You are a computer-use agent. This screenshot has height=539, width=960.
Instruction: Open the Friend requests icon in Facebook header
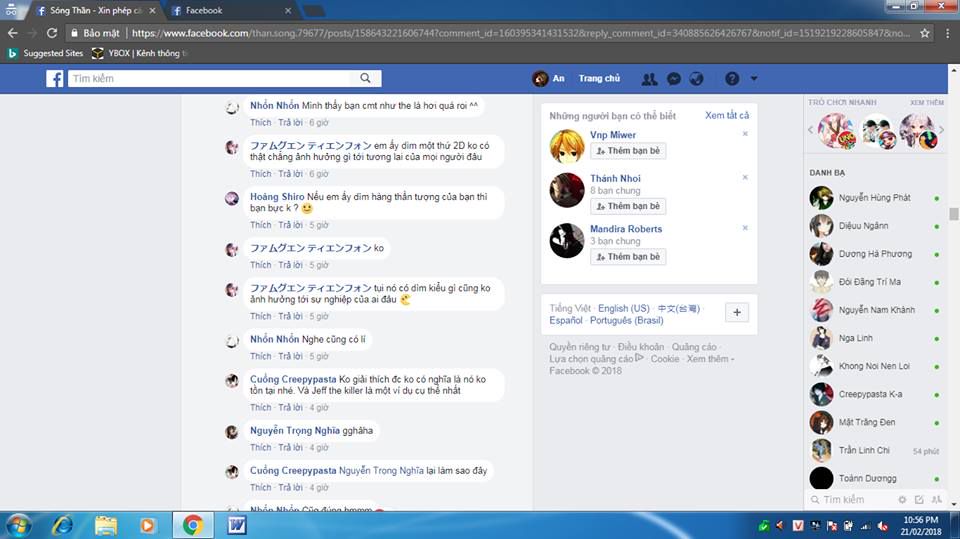(650, 79)
